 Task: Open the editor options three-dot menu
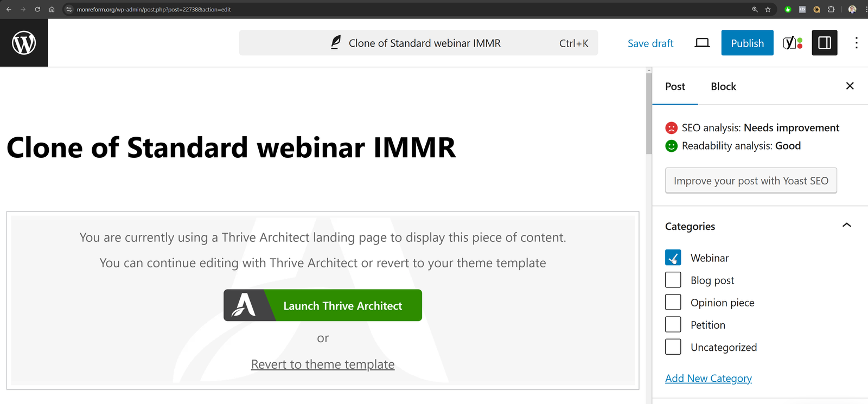tap(856, 43)
